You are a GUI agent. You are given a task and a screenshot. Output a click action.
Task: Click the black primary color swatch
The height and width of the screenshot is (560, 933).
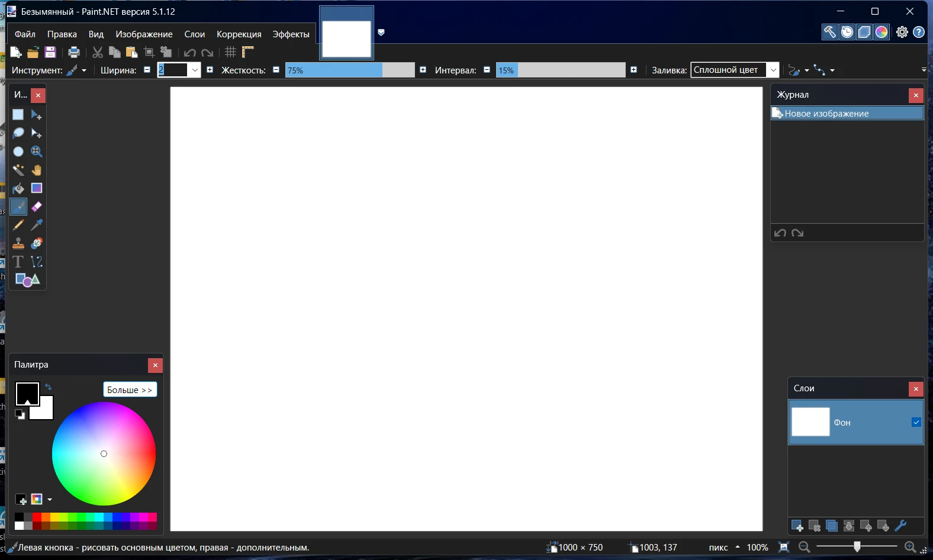pyautogui.click(x=25, y=392)
